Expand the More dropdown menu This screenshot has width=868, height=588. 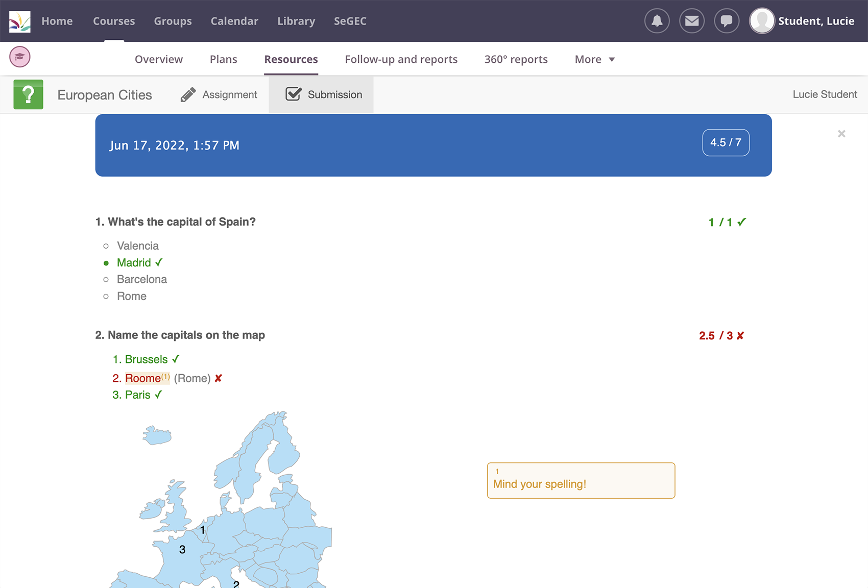[x=594, y=60]
